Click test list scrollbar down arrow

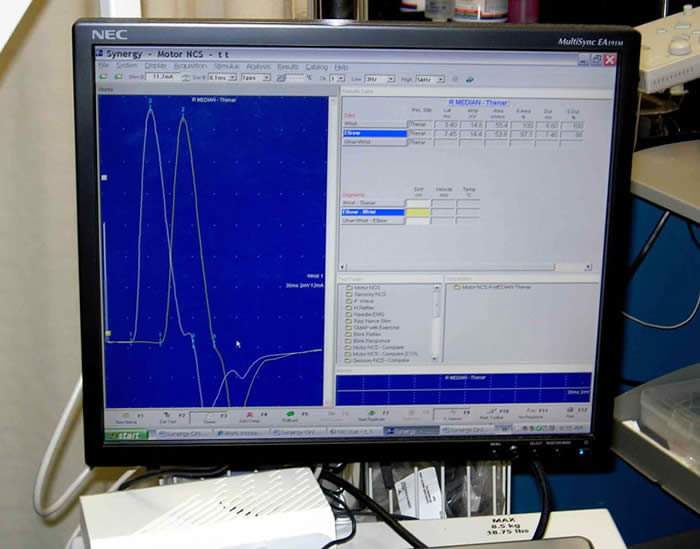tap(436, 358)
